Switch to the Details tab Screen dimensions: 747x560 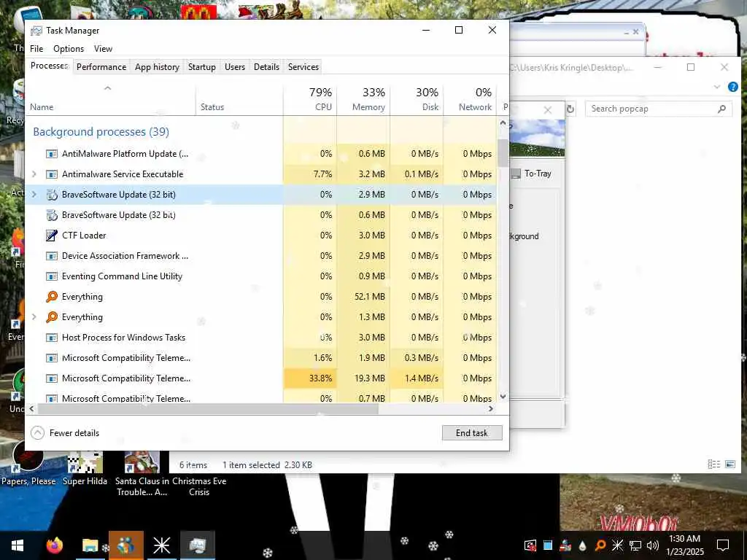tap(266, 67)
